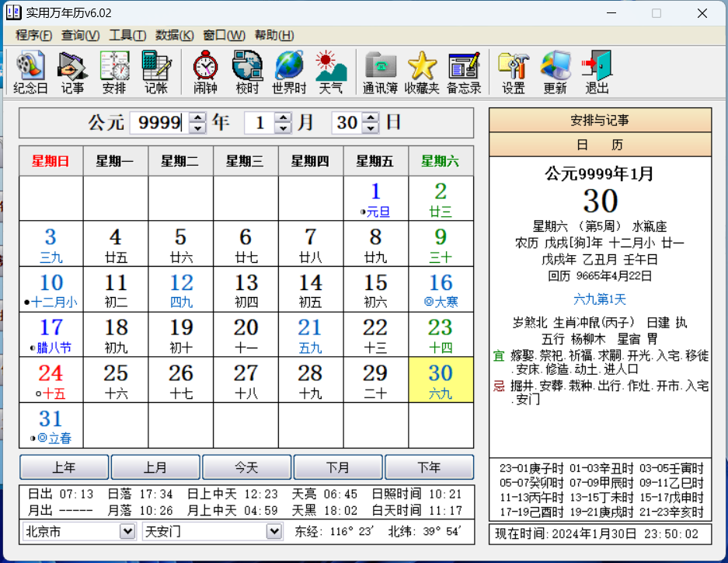Switch to the 安排与记事 panel tab
Screen dimensions: 728x563
600,121
